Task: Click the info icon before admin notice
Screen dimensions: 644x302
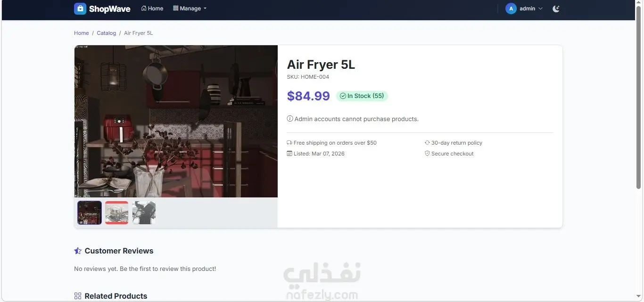Action: (290, 119)
